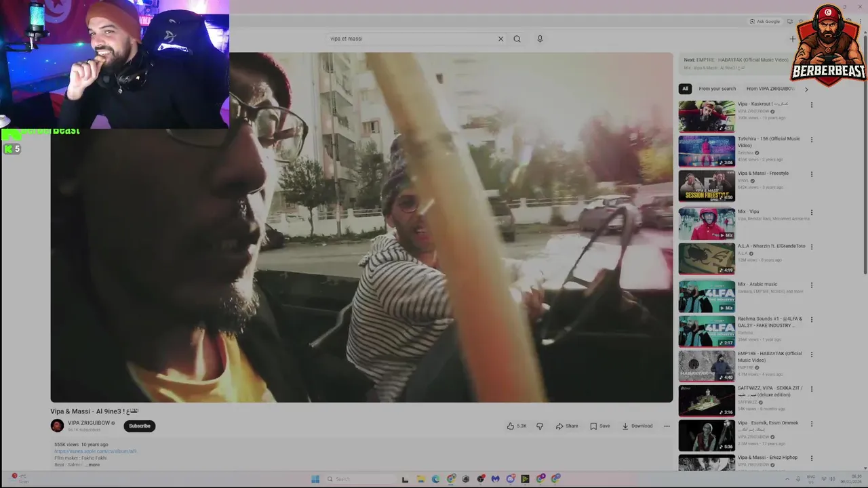This screenshot has width=868, height=488.
Task: Select the From your search chip
Action: (717, 89)
